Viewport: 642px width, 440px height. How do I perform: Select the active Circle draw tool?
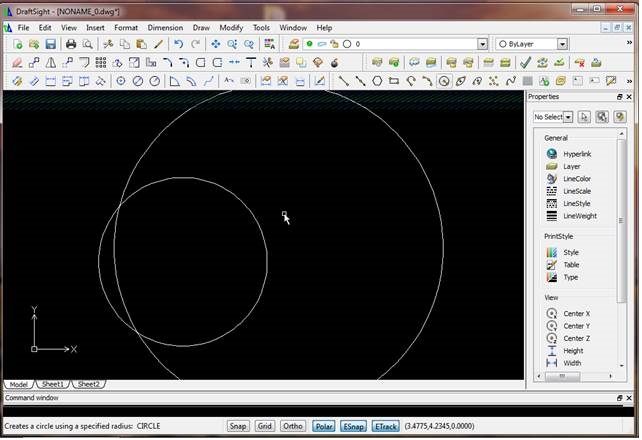point(444,81)
